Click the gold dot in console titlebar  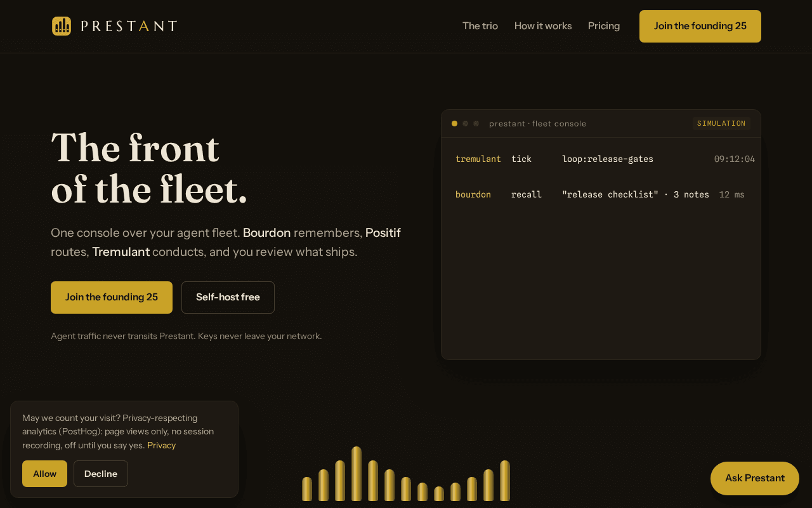tap(454, 123)
